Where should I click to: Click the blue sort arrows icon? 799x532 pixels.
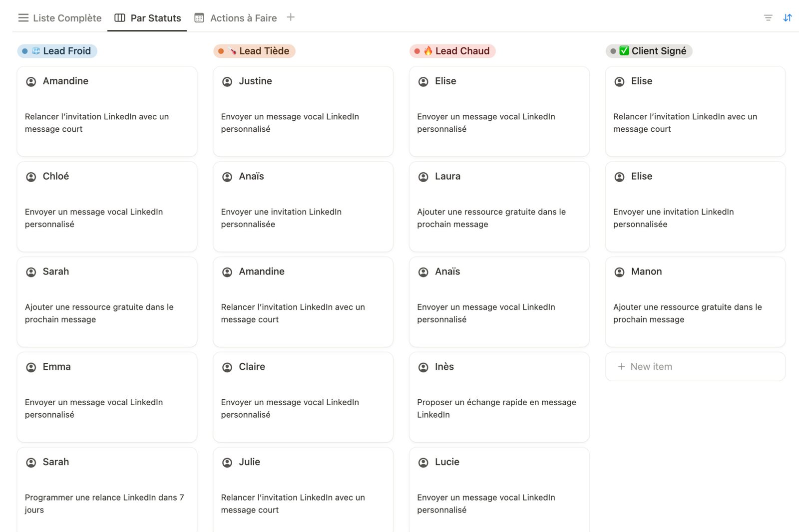[x=788, y=18]
